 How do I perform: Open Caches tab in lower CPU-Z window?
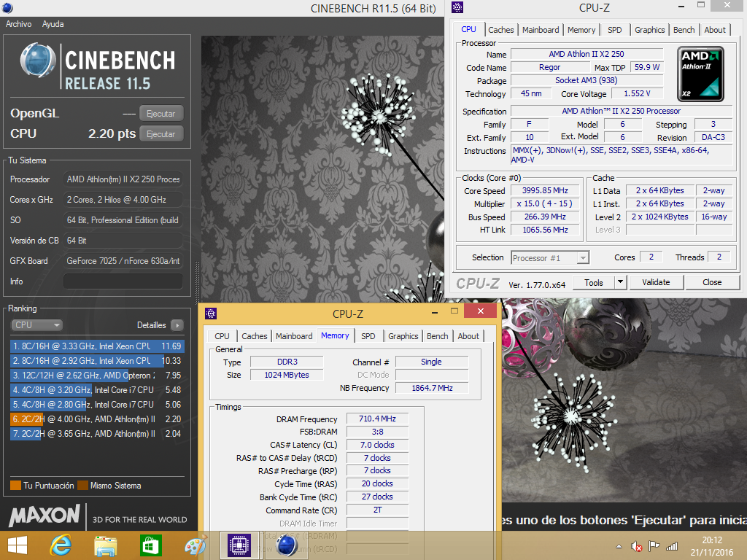pyautogui.click(x=255, y=335)
